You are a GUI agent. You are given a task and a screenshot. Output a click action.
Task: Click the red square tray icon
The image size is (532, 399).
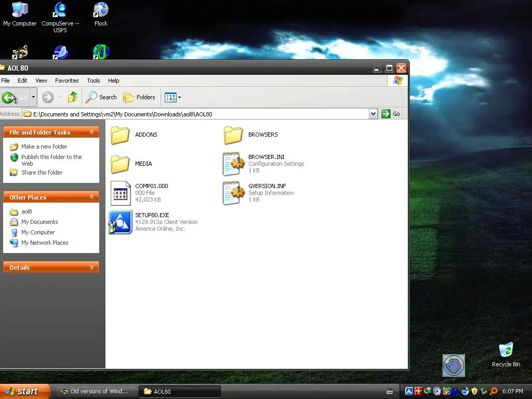pos(418,391)
